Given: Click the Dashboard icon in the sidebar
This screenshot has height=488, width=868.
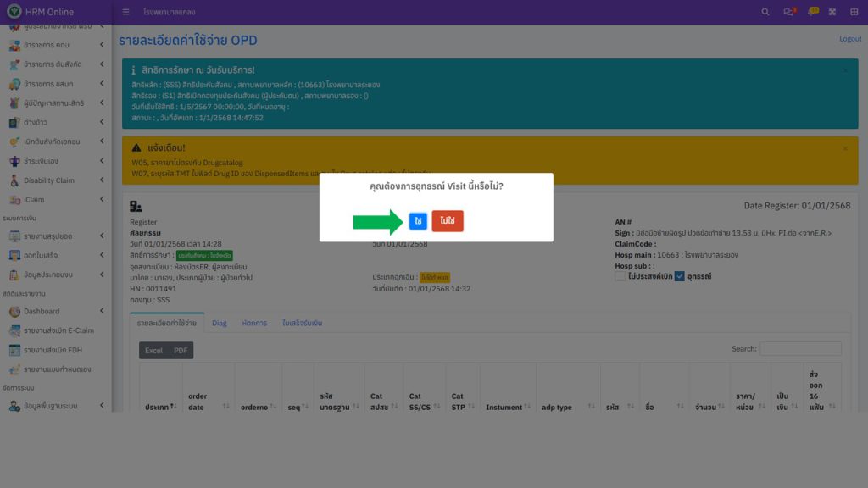Looking at the screenshot, I should (14, 311).
